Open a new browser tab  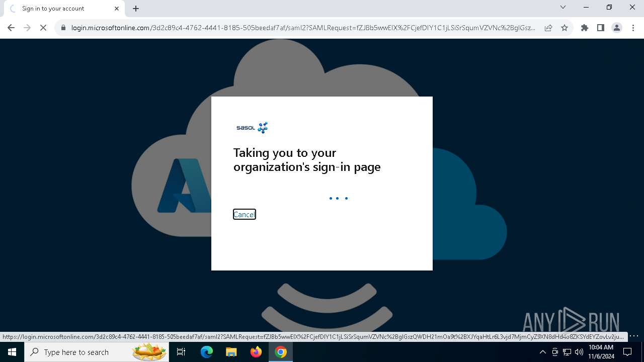(136, 9)
